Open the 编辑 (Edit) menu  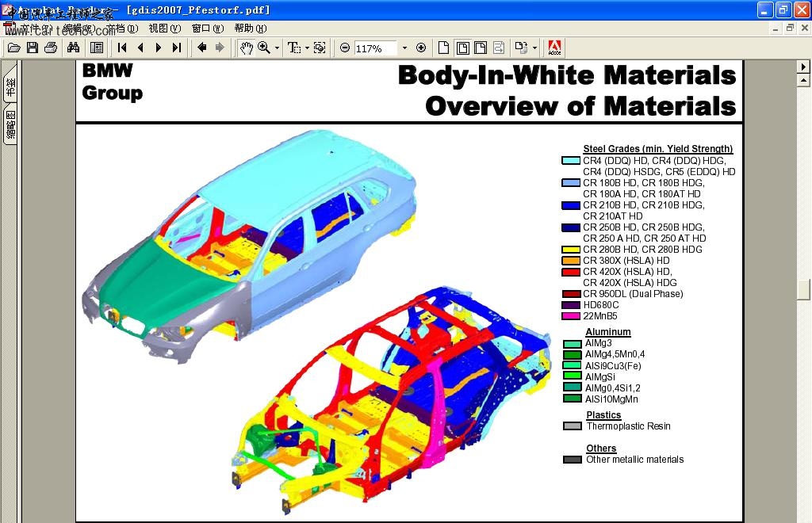pyautogui.click(x=79, y=29)
